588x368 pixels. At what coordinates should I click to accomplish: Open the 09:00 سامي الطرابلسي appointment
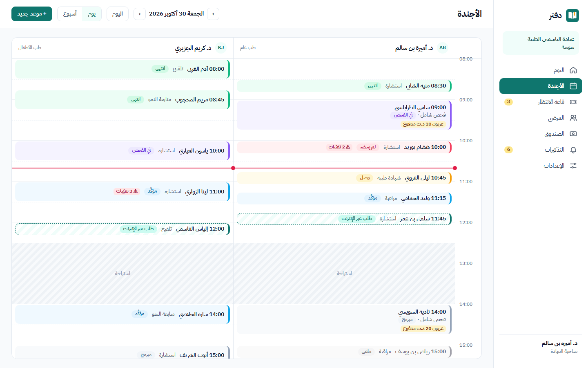(344, 115)
